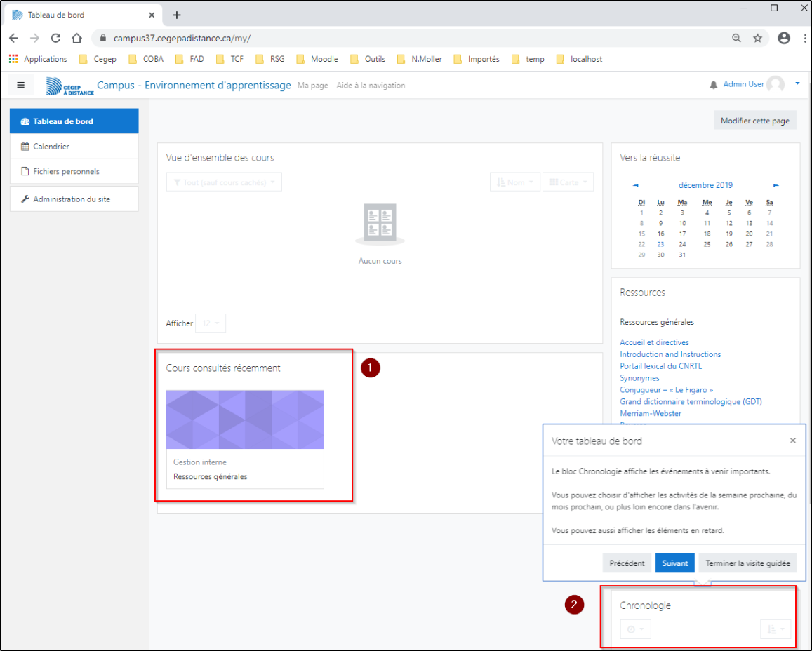Select Calendrier in the side menu
Viewport: 812px width, 651px height.
(x=51, y=147)
